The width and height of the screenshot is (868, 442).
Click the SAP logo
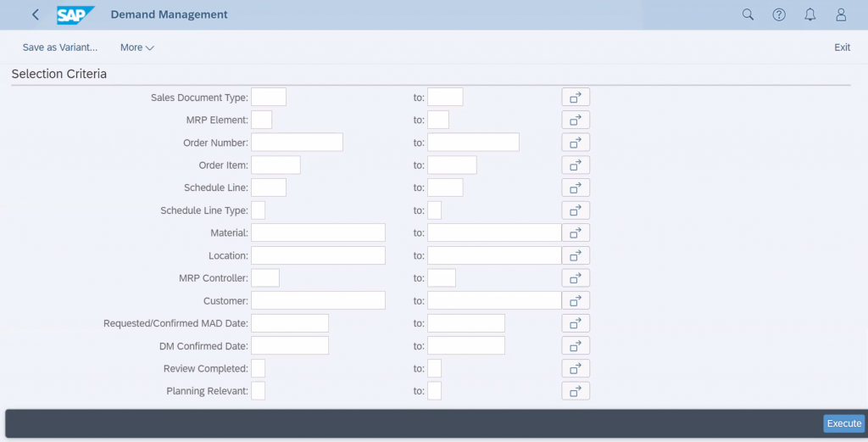[75, 15]
